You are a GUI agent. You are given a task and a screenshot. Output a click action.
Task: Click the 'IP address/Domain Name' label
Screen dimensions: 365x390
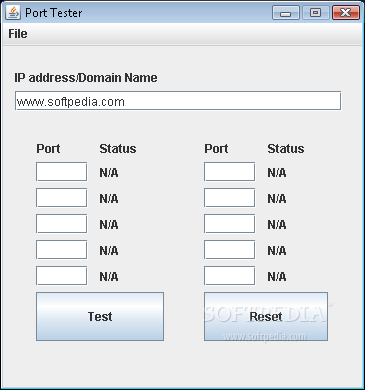[x=86, y=78]
